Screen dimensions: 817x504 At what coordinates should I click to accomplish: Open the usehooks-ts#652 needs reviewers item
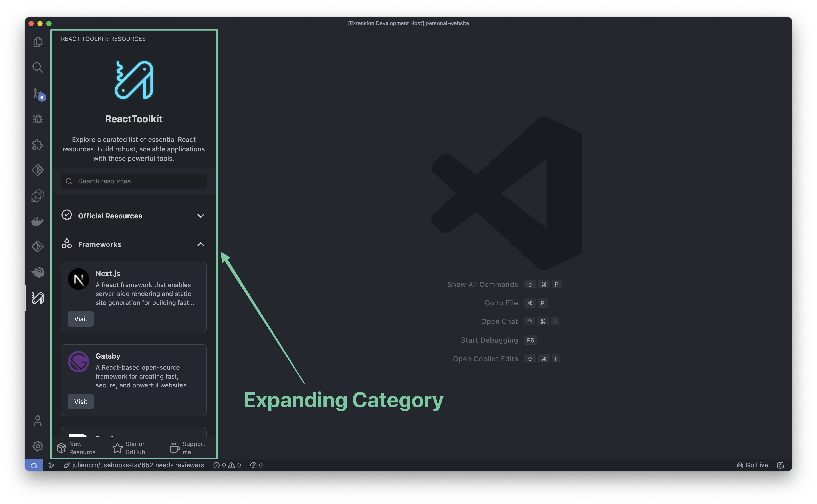tap(134, 465)
